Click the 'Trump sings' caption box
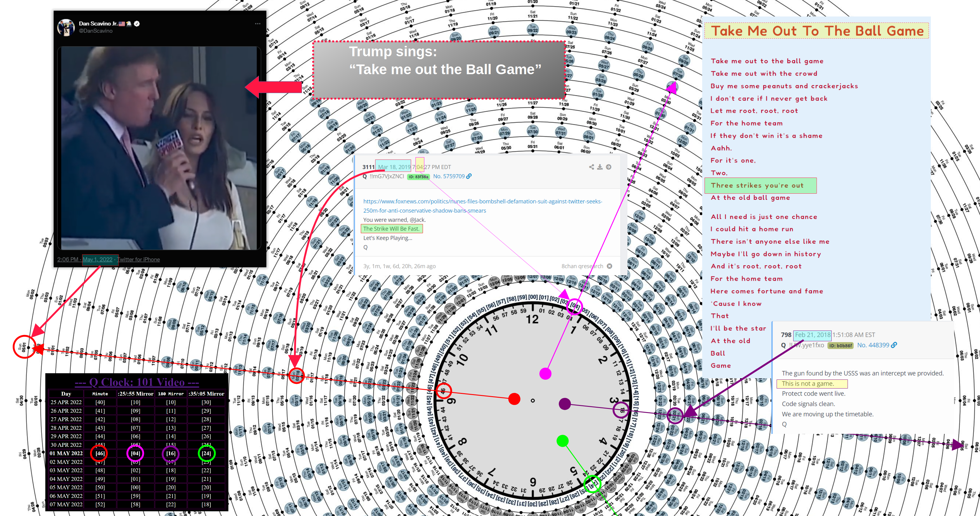The width and height of the screenshot is (980, 516). [x=439, y=70]
